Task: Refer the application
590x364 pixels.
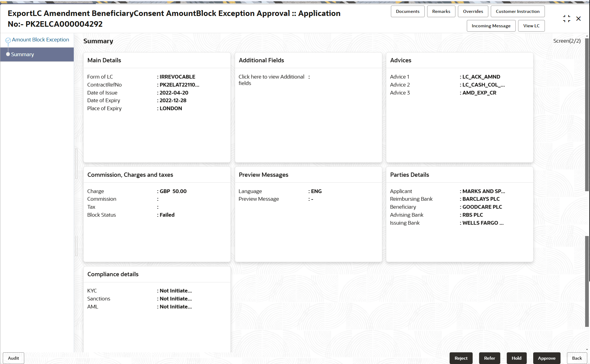Action: (490, 358)
